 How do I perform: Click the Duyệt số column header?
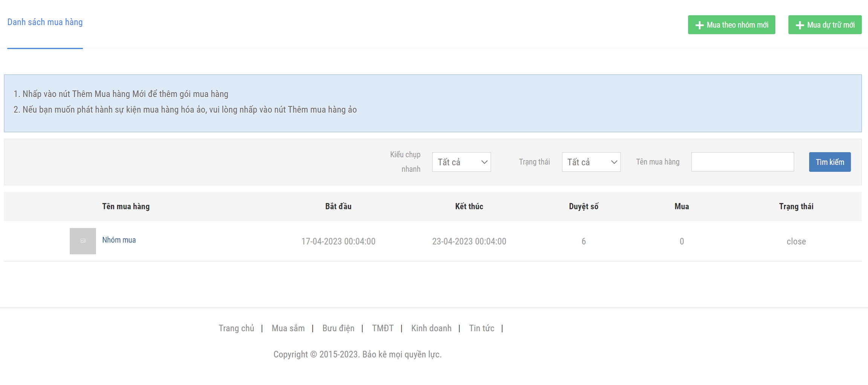pyautogui.click(x=583, y=206)
